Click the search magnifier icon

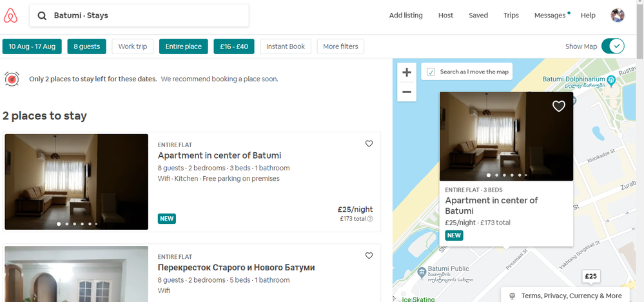[42, 16]
